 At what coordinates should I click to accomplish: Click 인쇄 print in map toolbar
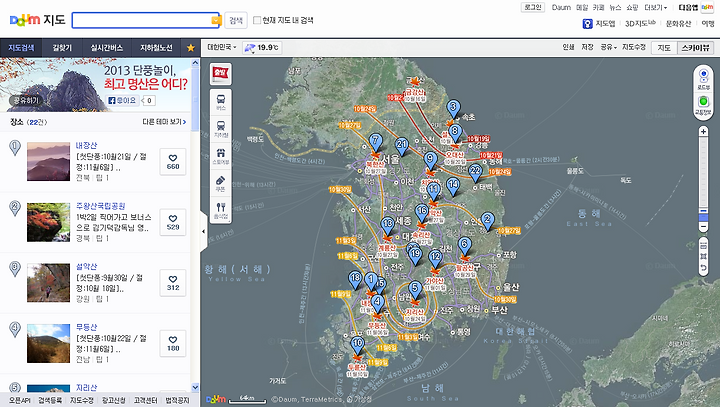pyautogui.click(x=568, y=47)
